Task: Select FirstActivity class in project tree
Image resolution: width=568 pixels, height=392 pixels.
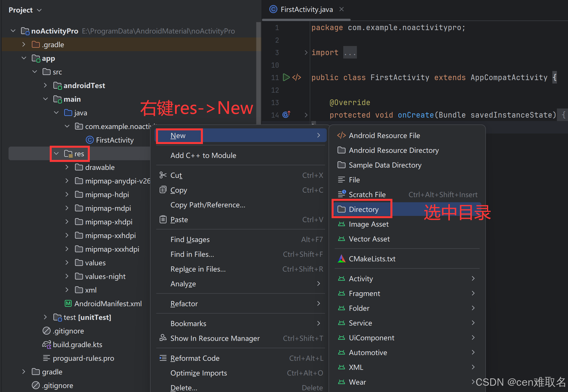Action: tap(115, 140)
